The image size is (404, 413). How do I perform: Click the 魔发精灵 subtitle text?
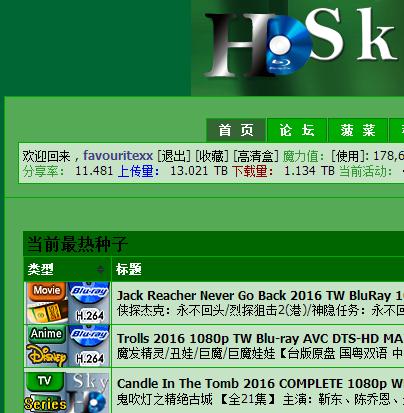(x=141, y=353)
